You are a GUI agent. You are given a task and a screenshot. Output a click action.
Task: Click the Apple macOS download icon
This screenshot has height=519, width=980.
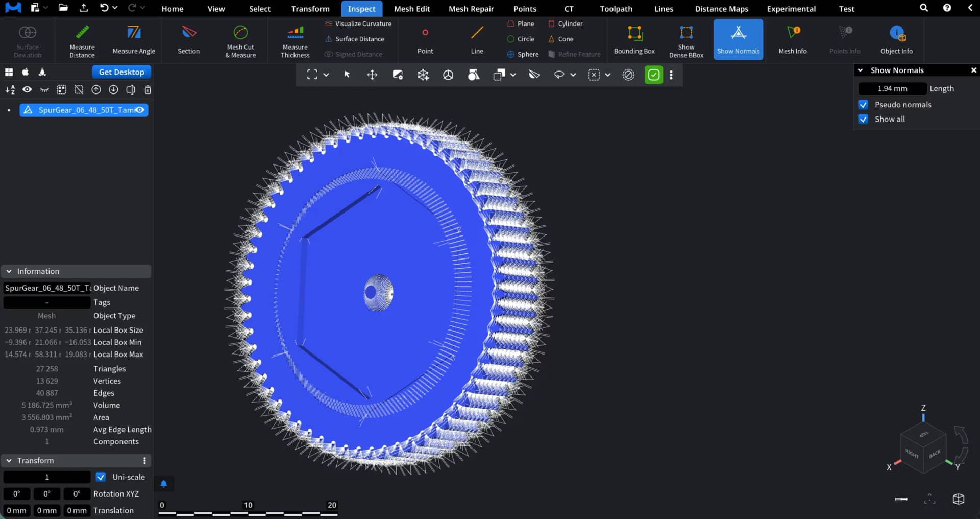point(26,72)
